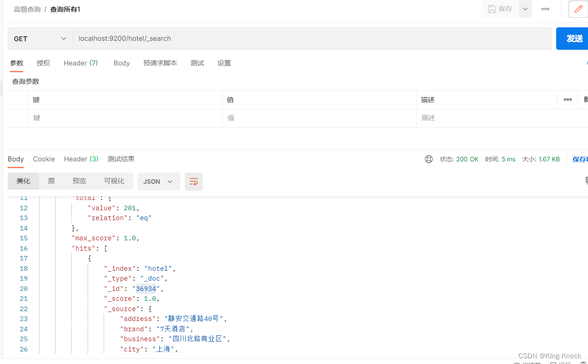Open the response Cookie tab
This screenshot has width=588, height=364.
coord(44,159)
